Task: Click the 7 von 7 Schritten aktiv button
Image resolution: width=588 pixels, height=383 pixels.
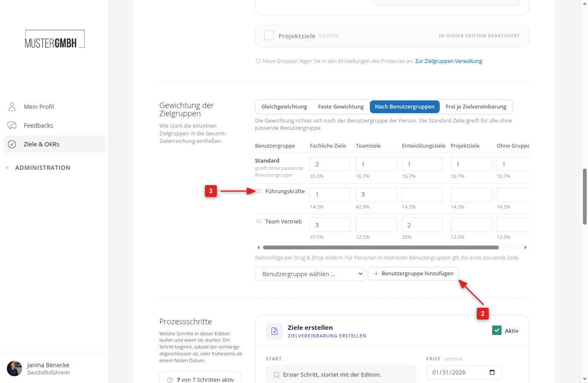Action: 200,377
